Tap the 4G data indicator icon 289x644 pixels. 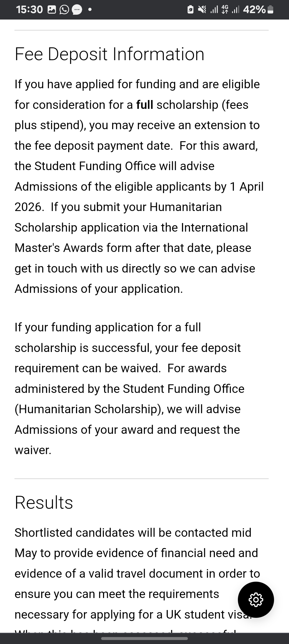(x=225, y=10)
